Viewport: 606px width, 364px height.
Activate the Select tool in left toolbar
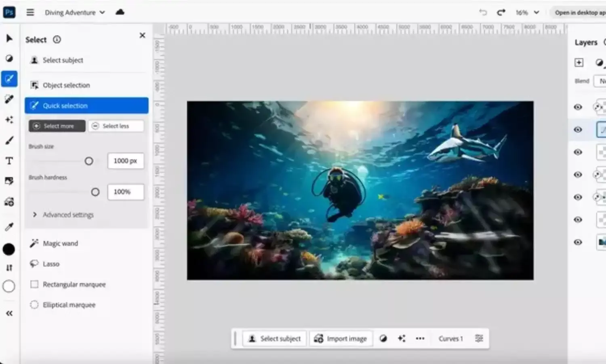[9, 79]
